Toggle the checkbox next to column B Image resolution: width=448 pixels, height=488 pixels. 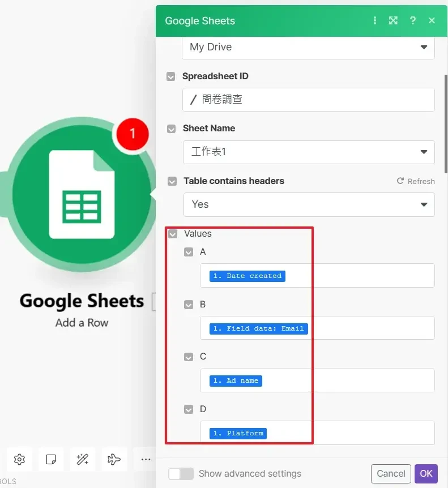(189, 305)
